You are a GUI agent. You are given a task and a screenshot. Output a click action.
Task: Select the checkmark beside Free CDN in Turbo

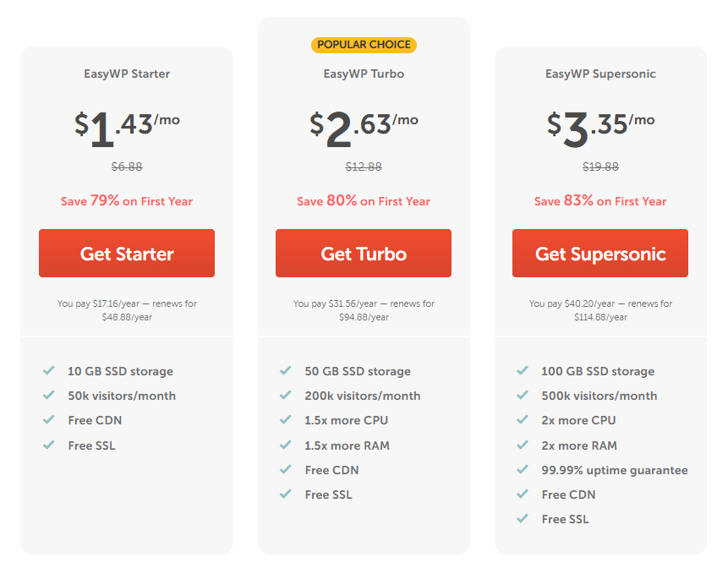point(286,470)
